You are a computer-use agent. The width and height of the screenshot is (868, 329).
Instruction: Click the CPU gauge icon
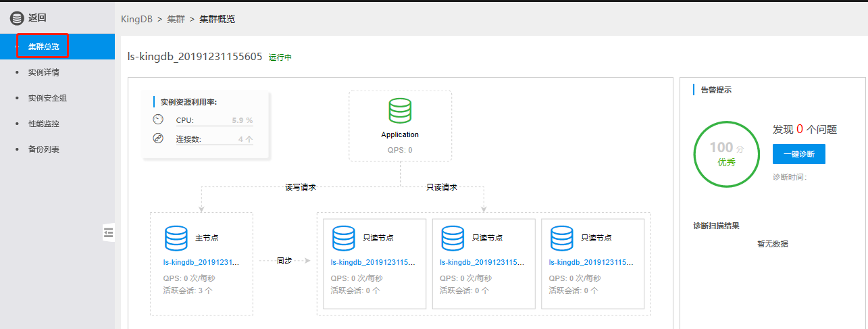(x=158, y=120)
